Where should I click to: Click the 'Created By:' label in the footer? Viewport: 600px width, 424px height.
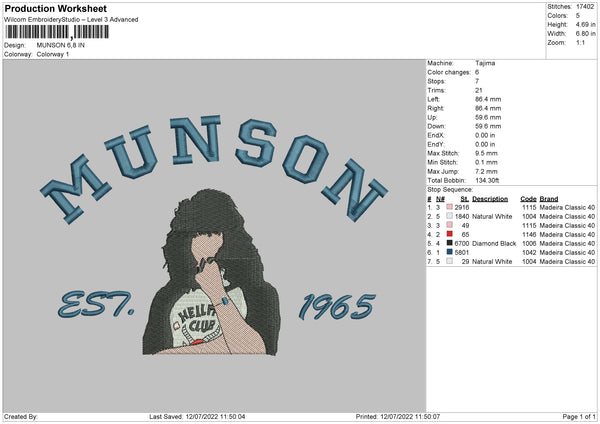21,416
